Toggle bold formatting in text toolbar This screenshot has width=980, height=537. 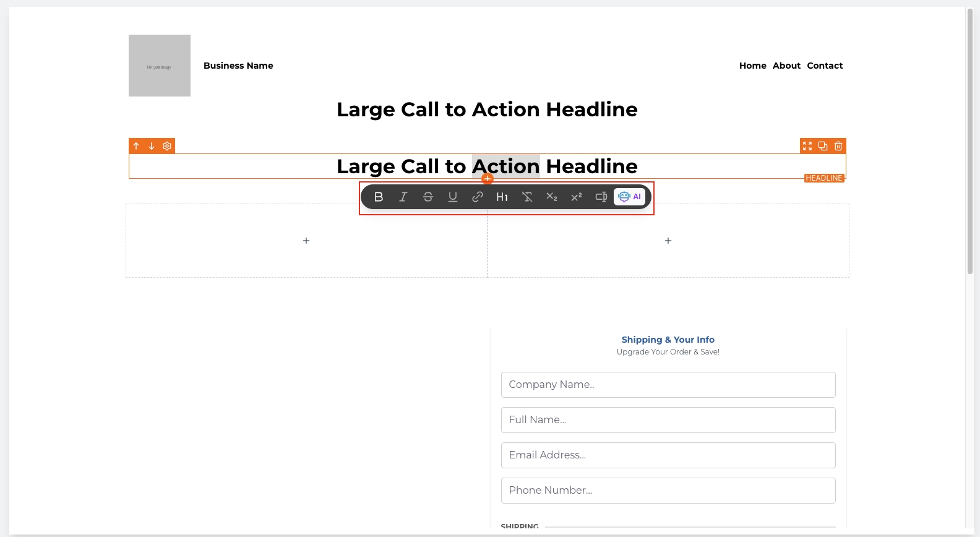(379, 197)
